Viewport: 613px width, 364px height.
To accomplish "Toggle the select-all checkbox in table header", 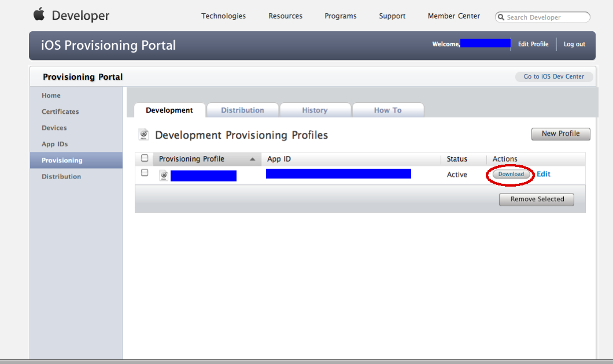I will point(145,158).
